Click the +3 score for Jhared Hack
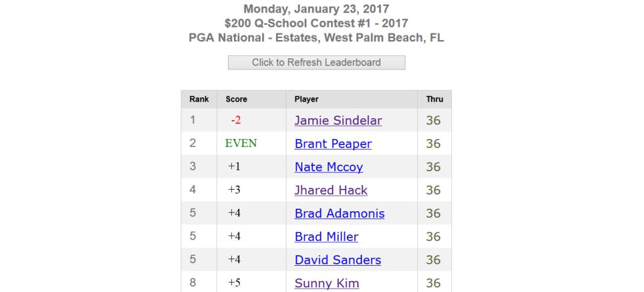This screenshot has width=644, height=292. 234,190
